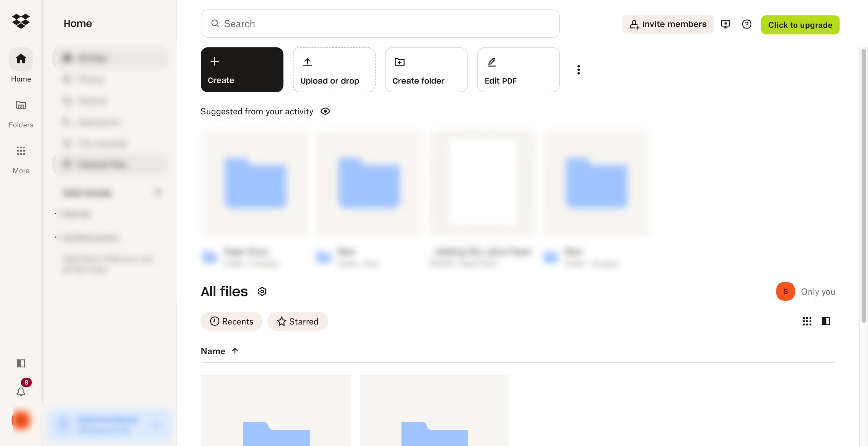Select the Dropbox logo

(21, 21)
